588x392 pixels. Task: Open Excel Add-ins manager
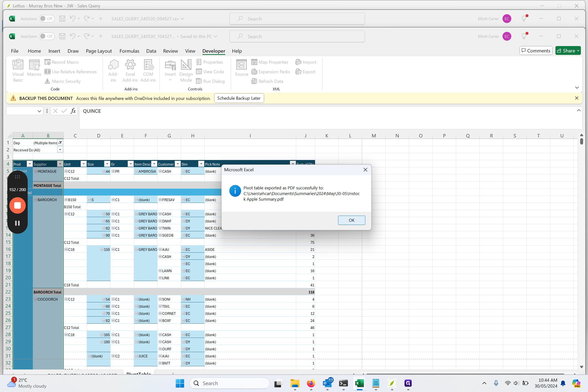coord(130,71)
